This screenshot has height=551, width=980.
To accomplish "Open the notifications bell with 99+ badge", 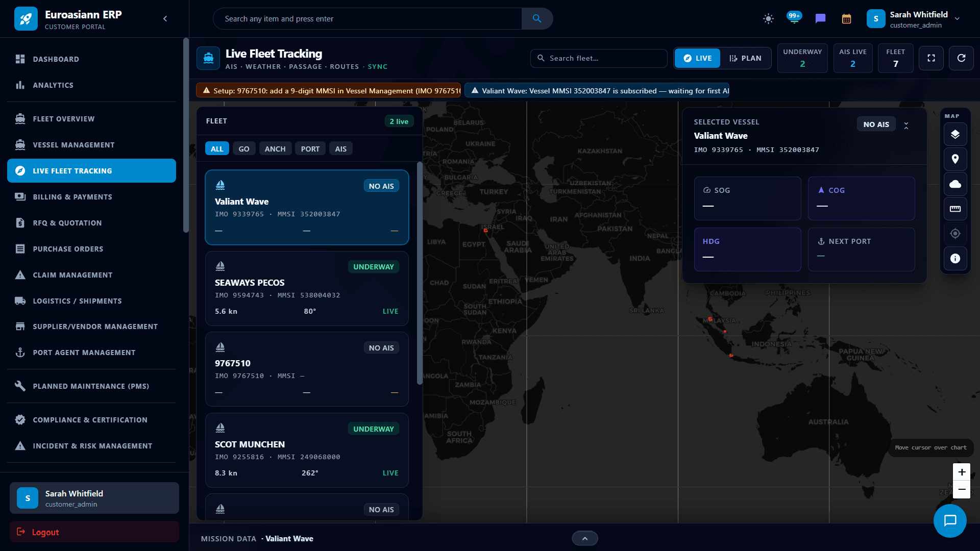I will click(794, 18).
